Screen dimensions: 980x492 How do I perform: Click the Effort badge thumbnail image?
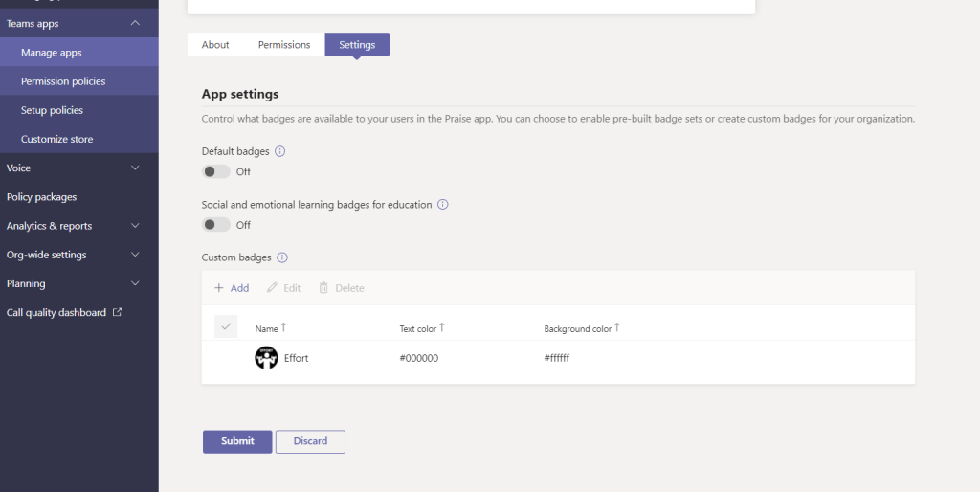click(x=266, y=358)
